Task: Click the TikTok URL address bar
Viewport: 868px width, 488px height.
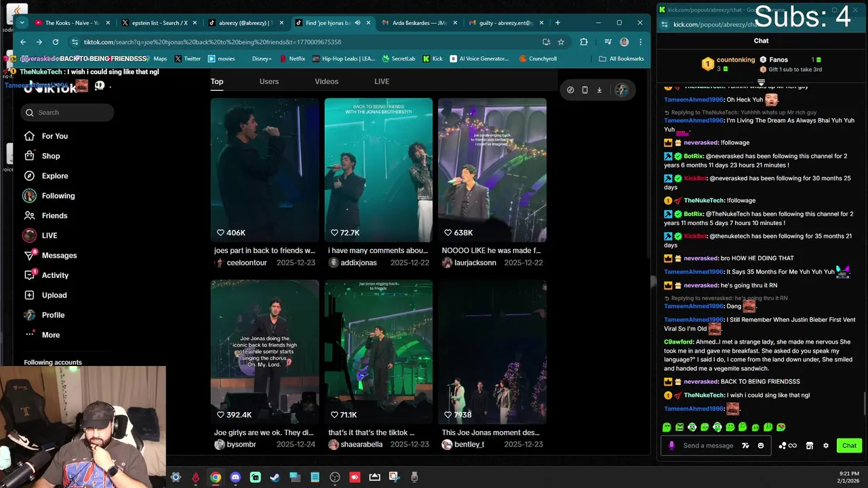Action: click(x=305, y=42)
